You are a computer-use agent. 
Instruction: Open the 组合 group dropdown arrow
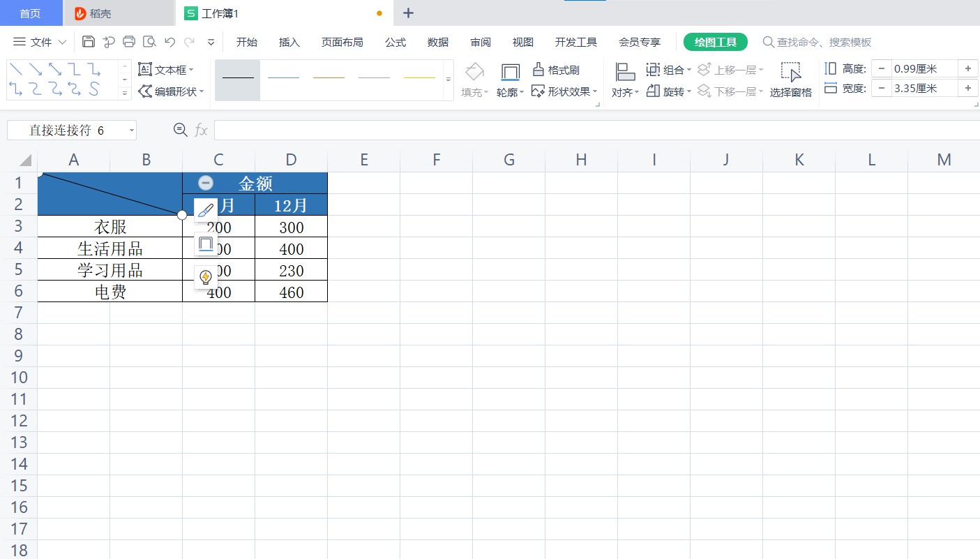pyautogui.click(x=690, y=69)
